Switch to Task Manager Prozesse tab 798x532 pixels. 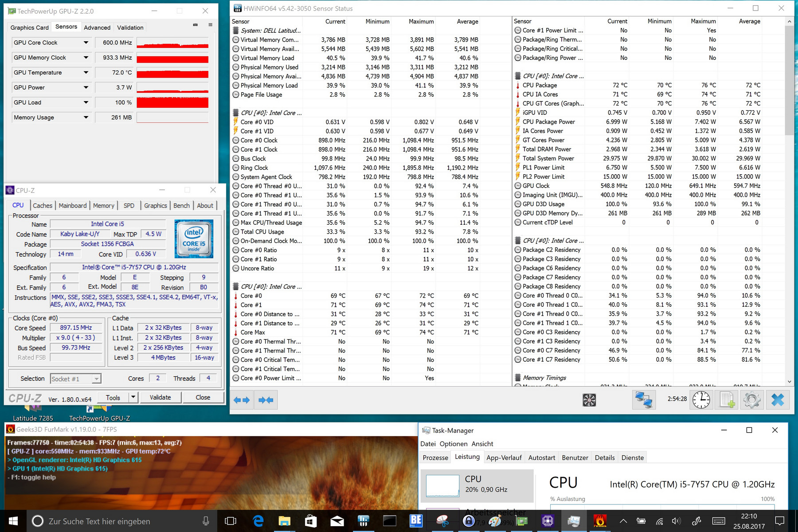435,458
